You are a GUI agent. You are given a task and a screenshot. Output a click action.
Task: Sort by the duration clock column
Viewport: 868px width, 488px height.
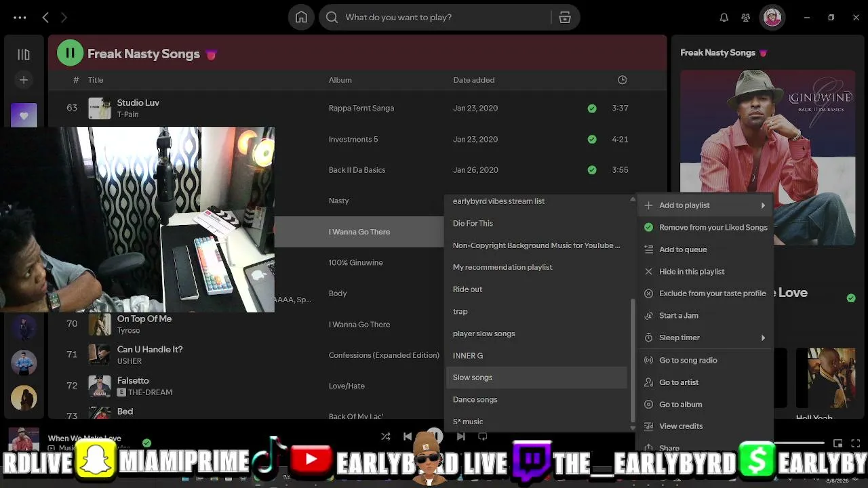(x=622, y=80)
